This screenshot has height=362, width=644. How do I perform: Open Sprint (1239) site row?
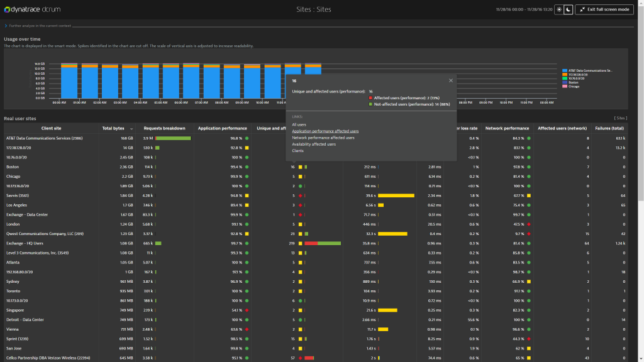17,339
